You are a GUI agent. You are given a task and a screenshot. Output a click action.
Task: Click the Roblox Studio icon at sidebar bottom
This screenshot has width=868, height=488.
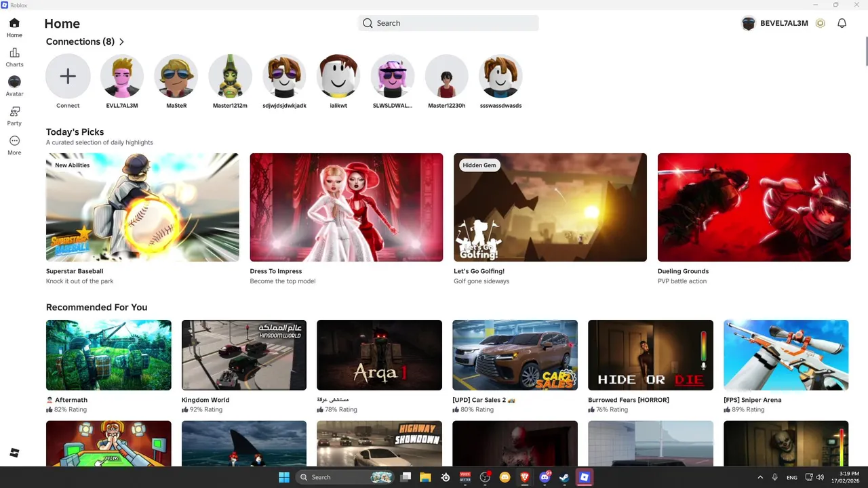(x=14, y=453)
